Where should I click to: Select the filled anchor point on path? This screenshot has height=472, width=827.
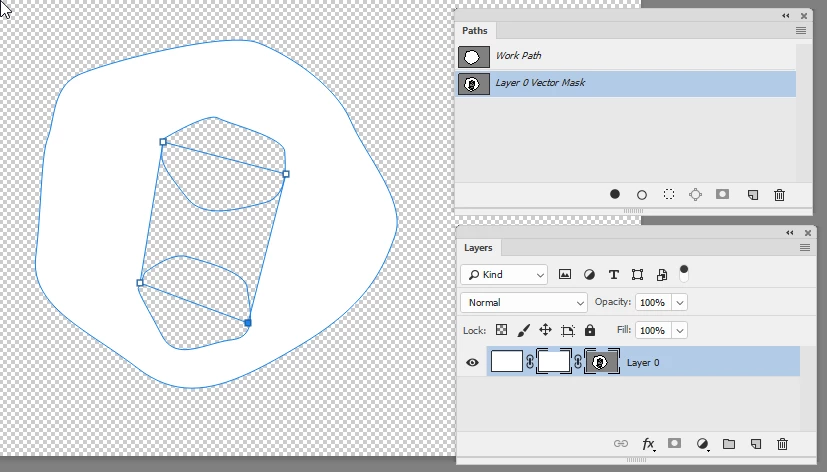[x=248, y=323]
